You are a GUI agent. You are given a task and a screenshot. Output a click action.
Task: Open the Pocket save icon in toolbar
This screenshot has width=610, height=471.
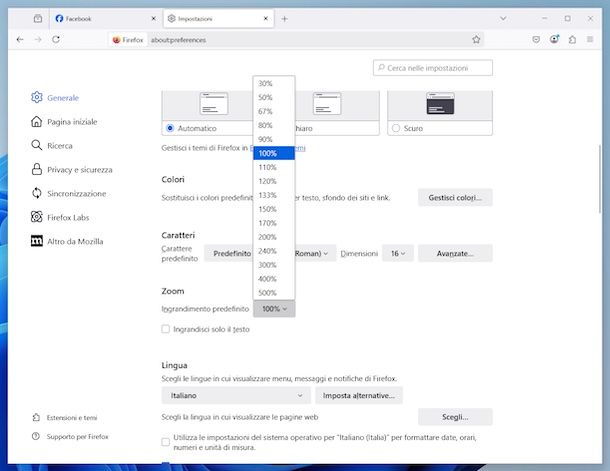click(536, 39)
